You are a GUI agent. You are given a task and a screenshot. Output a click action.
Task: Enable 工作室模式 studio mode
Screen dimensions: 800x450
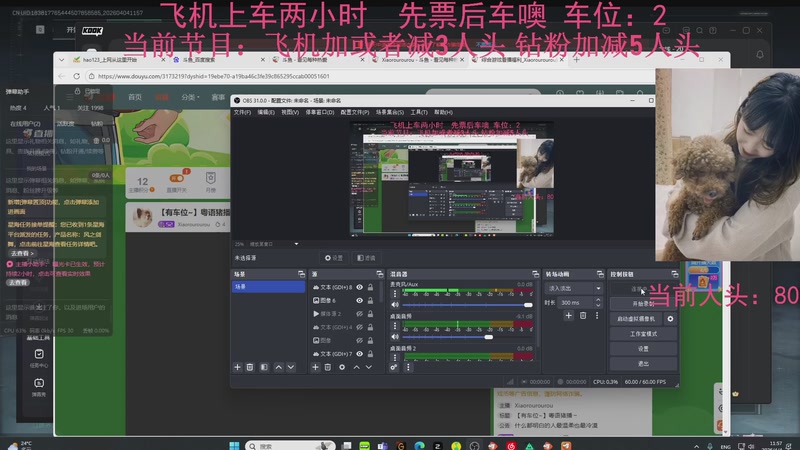(643, 334)
